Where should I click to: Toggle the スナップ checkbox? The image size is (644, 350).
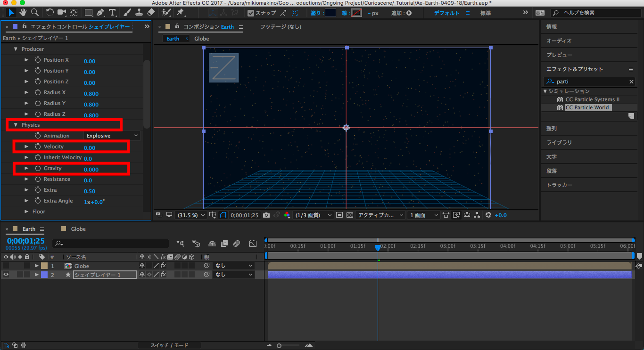(251, 13)
